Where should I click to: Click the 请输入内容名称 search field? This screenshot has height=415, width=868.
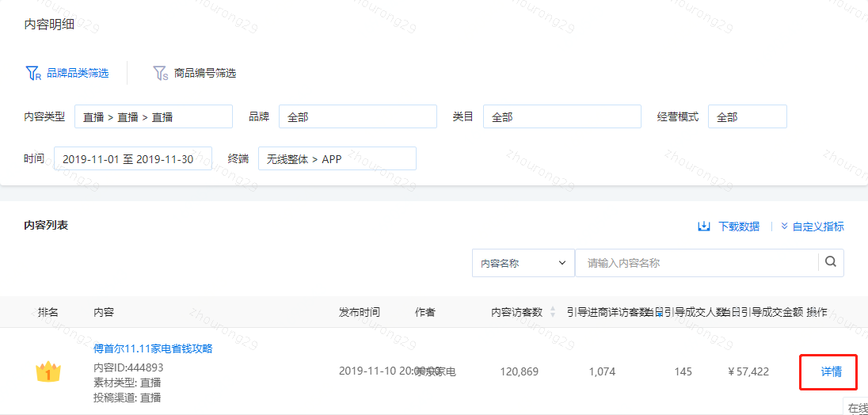tap(697, 263)
